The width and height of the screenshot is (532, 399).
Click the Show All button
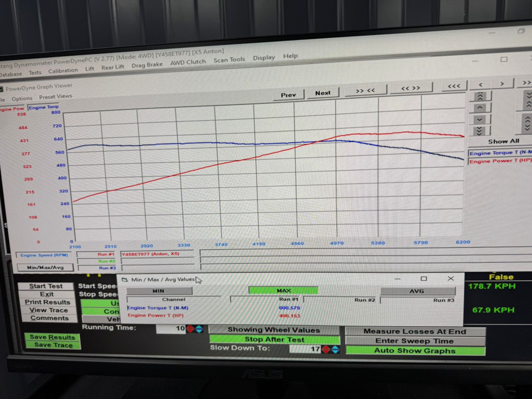point(504,141)
